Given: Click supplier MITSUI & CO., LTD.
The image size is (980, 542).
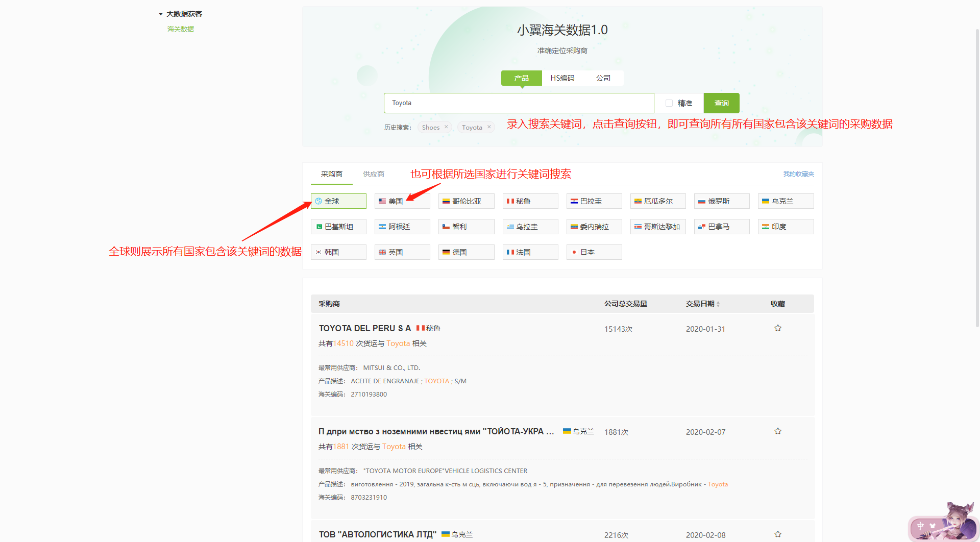Looking at the screenshot, I should (391, 367).
